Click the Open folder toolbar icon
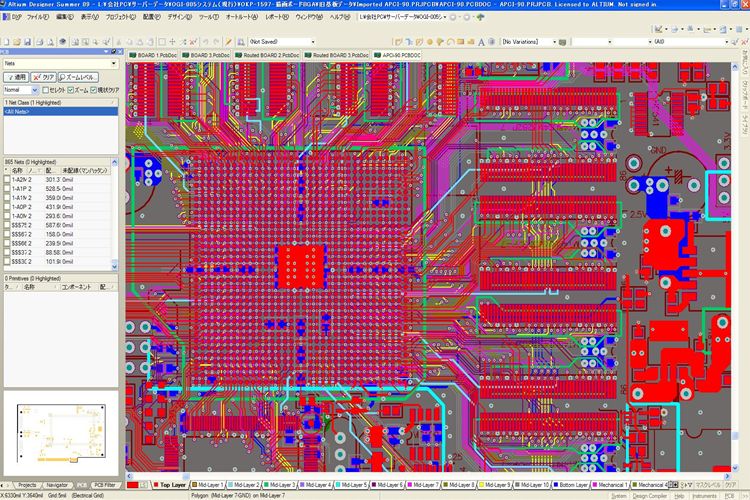Screen dimensions: 750x500 point(17,42)
